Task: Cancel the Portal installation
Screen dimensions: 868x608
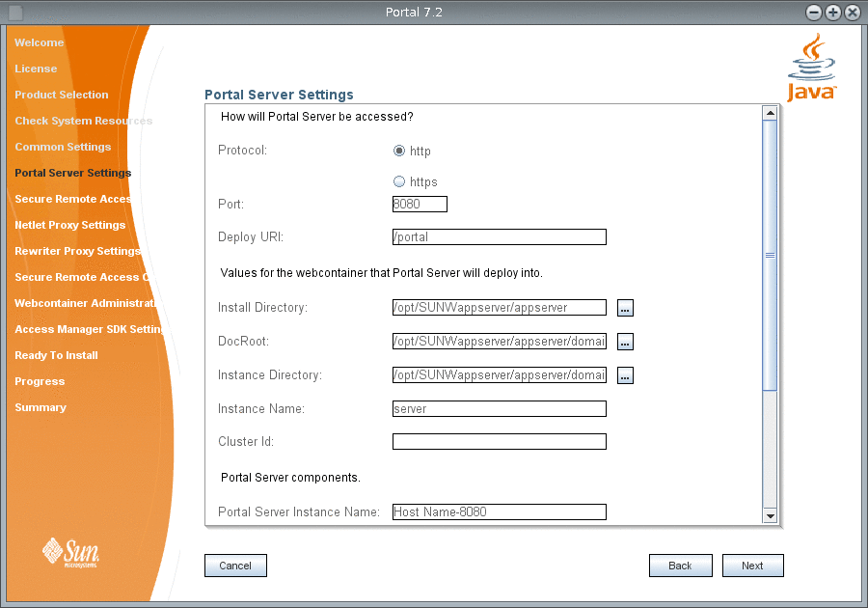Action: (235, 566)
